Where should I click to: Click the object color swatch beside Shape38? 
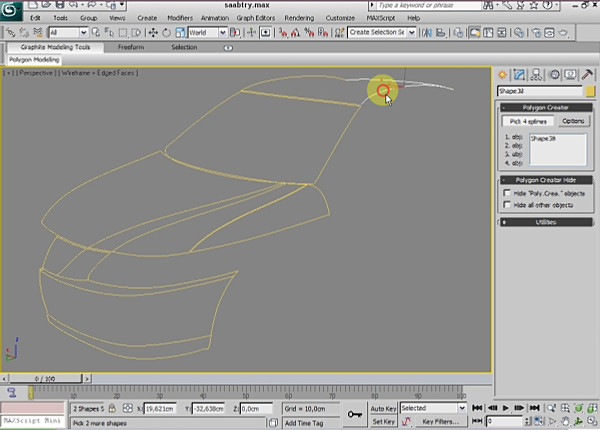[590, 91]
